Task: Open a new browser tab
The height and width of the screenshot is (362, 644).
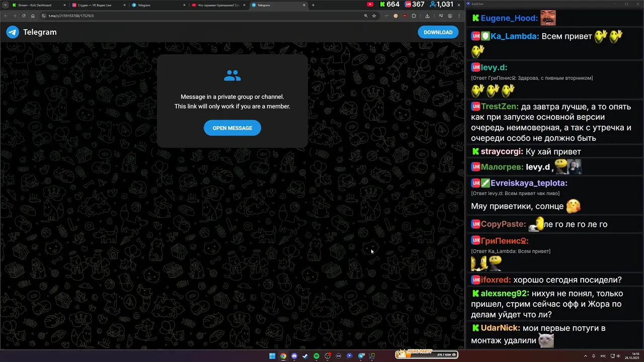Action: coord(313,5)
